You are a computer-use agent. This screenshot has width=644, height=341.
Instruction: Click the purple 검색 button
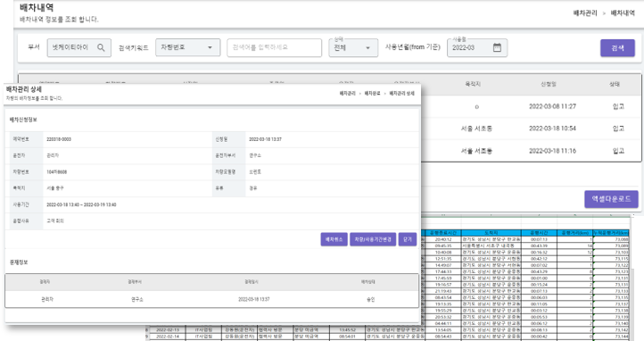[617, 48]
